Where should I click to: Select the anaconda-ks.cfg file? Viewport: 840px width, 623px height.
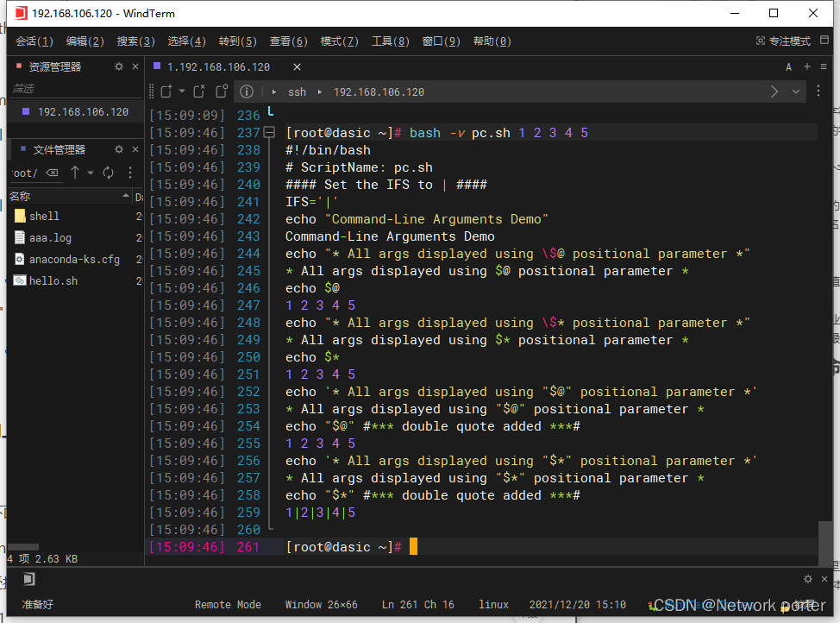click(x=74, y=259)
